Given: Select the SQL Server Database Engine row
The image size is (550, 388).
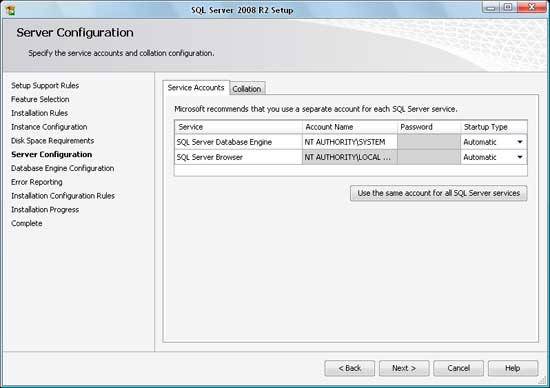Looking at the screenshot, I should point(351,142).
